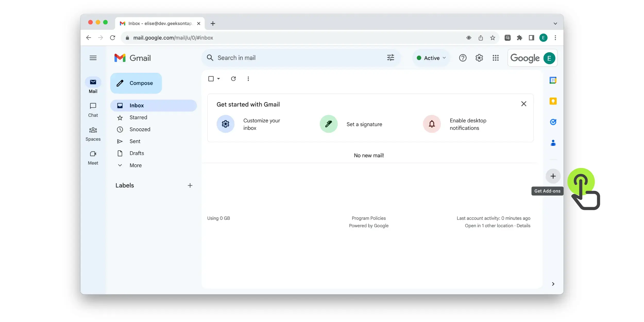Open the Support help icon

click(463, 58)
